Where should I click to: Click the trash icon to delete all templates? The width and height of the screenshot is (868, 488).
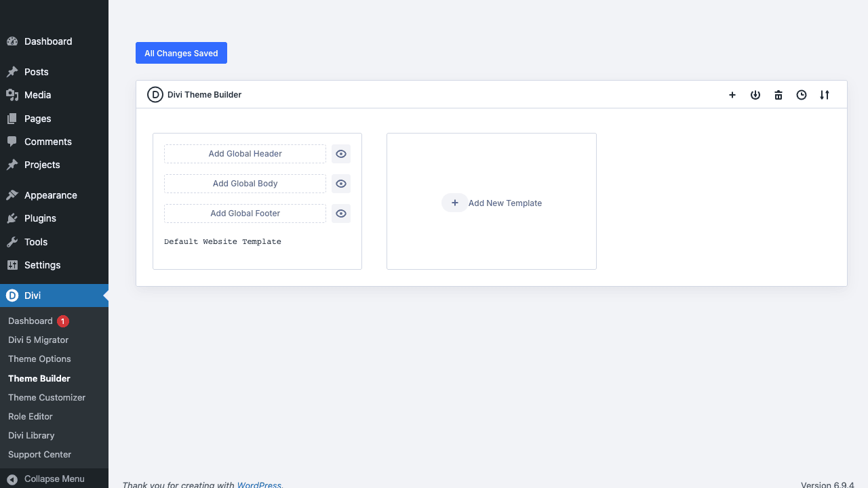tap(778, 95)
